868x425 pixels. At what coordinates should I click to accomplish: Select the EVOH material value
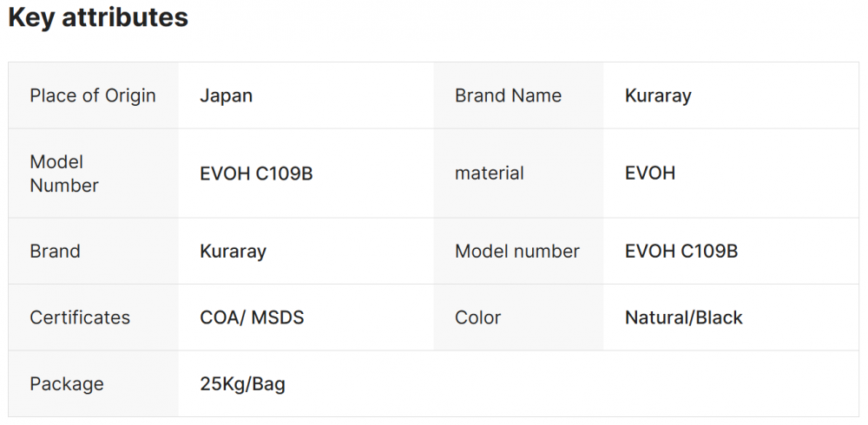pyautogui.click(x=650, y=173)
